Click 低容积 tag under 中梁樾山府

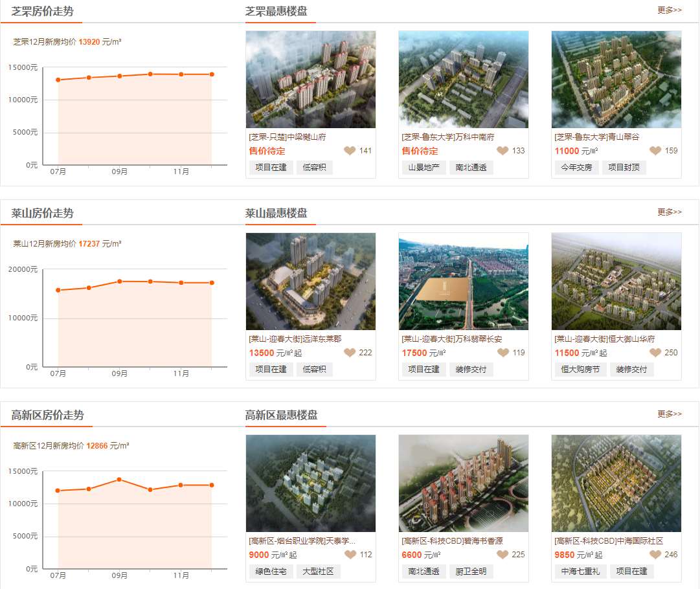tap(314, 168)
